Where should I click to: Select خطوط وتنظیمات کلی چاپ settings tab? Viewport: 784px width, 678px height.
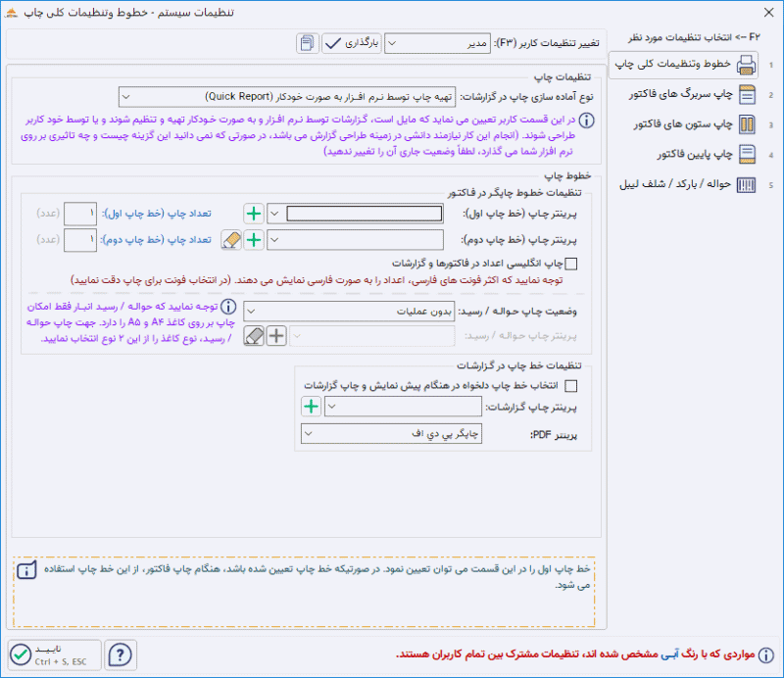pos(683,65)
